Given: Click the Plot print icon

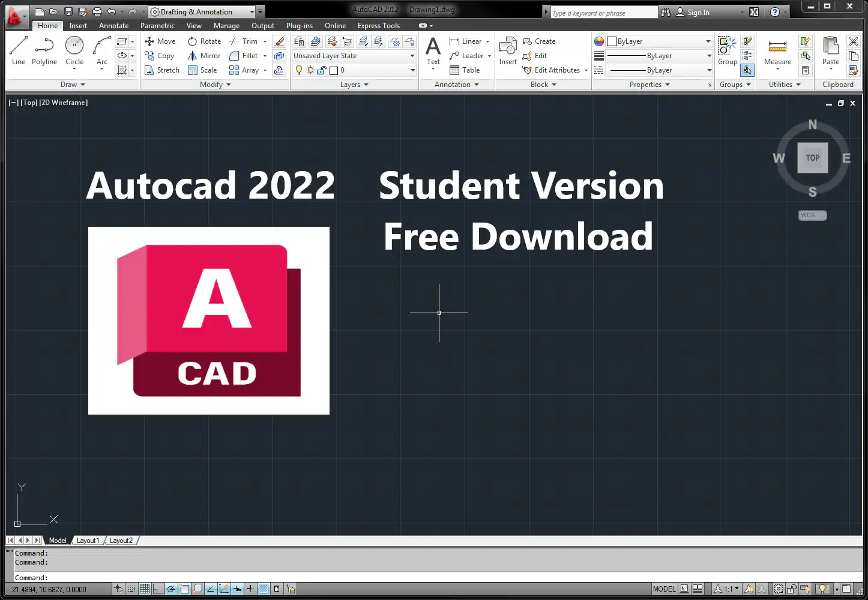Looking at the screenshot, I should coord(97,11).
